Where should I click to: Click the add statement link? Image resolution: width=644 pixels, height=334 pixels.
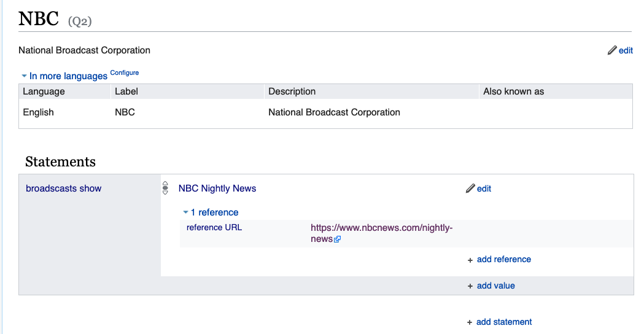[x=504, y=322]
